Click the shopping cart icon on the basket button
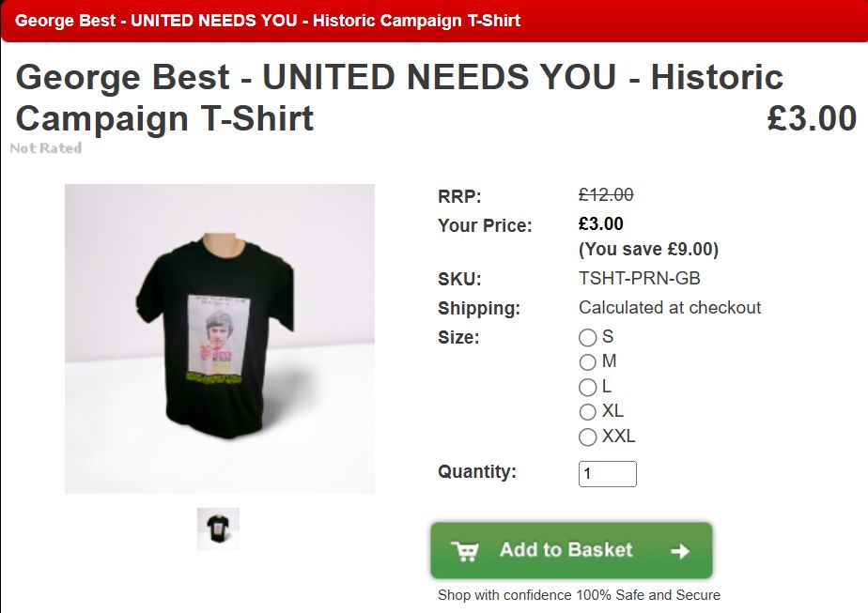The height and width of the screenshot is (613, 868). coord(465,551)
